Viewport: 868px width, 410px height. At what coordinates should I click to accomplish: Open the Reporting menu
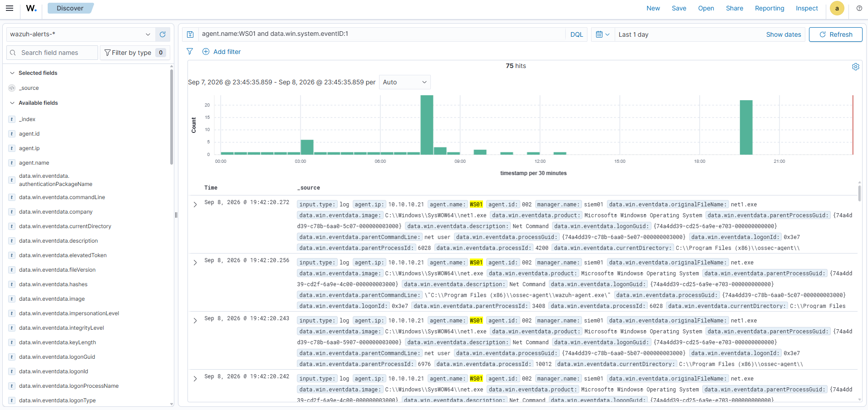[769, 8]
